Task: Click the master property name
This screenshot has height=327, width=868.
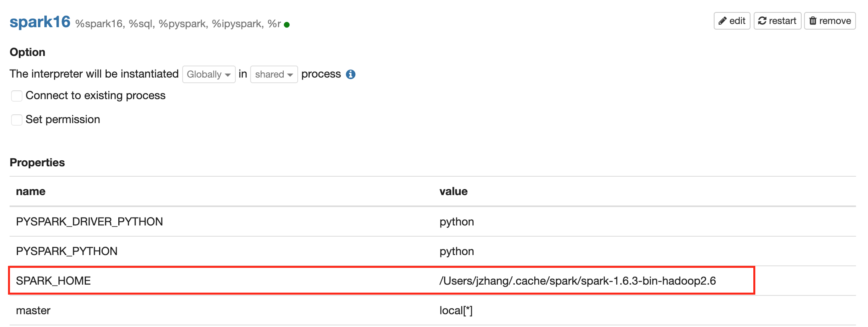Action: [x=33, y=310]
